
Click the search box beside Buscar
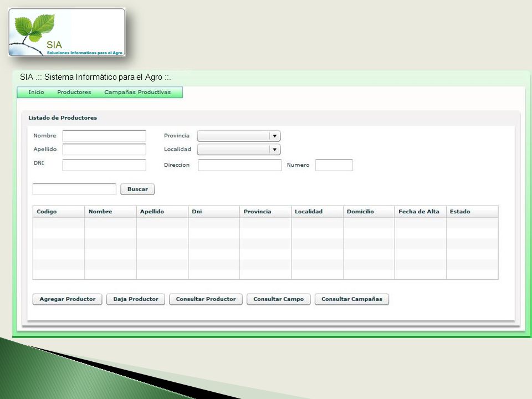tap(74, 190)
